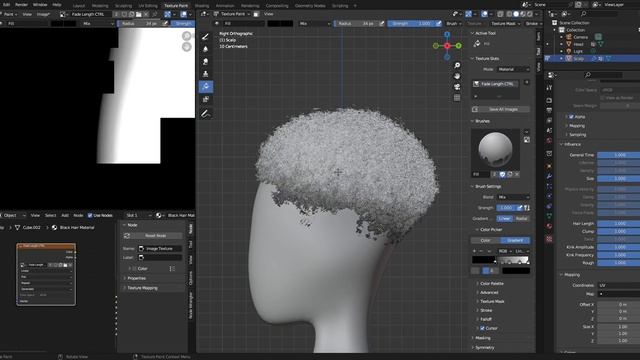Image resolution: width=640 pixels, height=360 pixels.
Task: Select the Linear gradient option
Action: pos(504,218)
